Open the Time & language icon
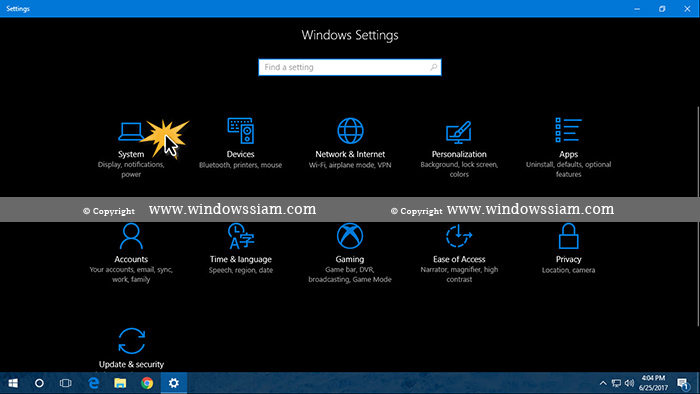 (241, 236)
